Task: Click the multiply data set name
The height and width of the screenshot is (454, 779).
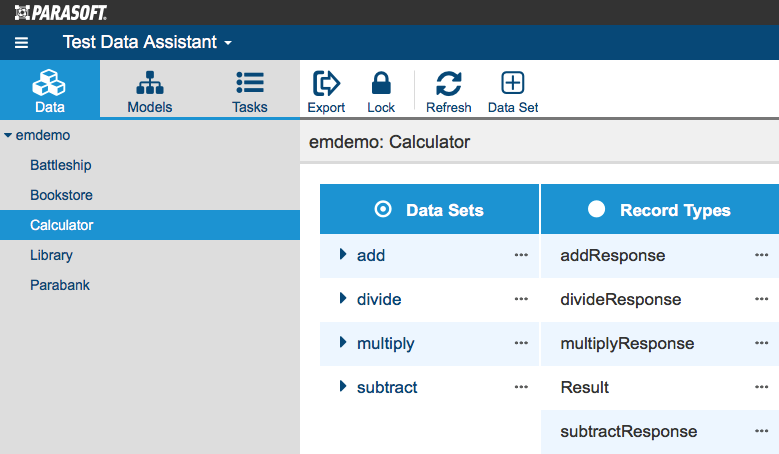Action: pos(386,344)
